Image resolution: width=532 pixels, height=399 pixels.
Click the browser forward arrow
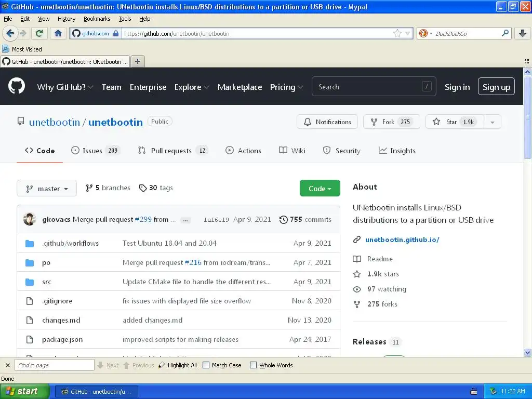pos(23,33)
